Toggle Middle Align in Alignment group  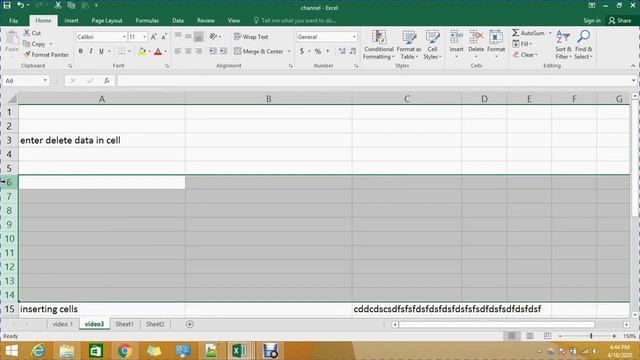coord(188,36)
